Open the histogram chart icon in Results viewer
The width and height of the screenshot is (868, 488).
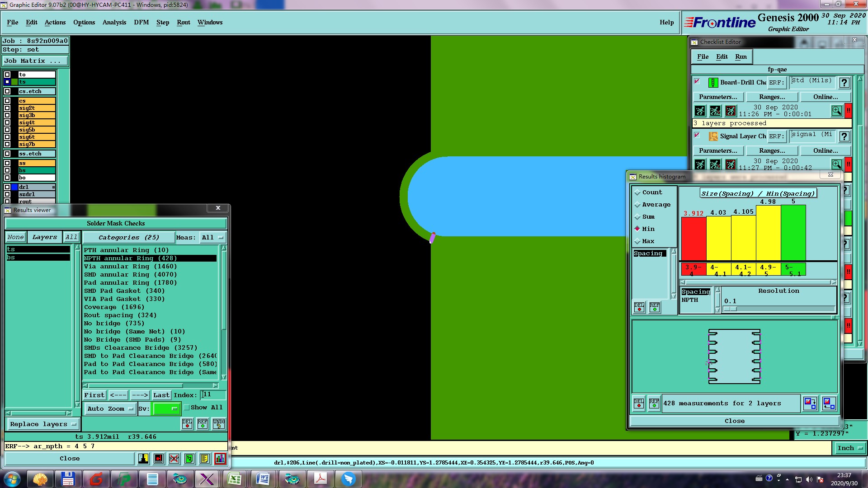(220, 459)
